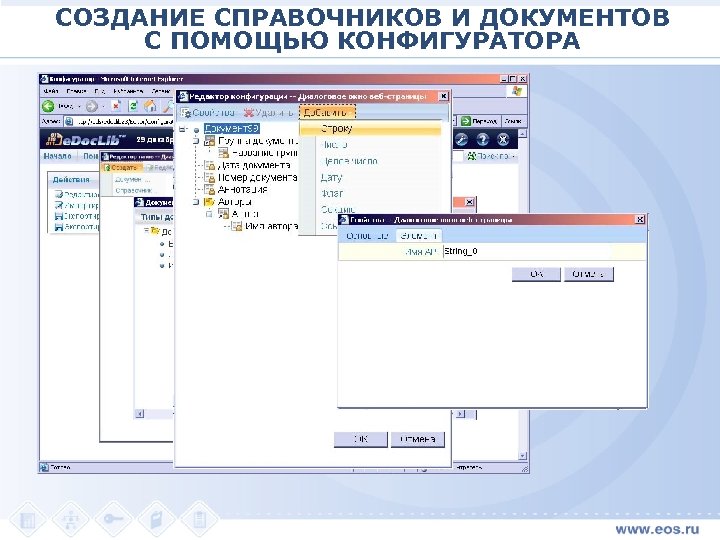Image resolution: width=720 pixels, height=540 pixels.
Task: Click the field icon beside Аннотация
Action: tap(209, 189)
